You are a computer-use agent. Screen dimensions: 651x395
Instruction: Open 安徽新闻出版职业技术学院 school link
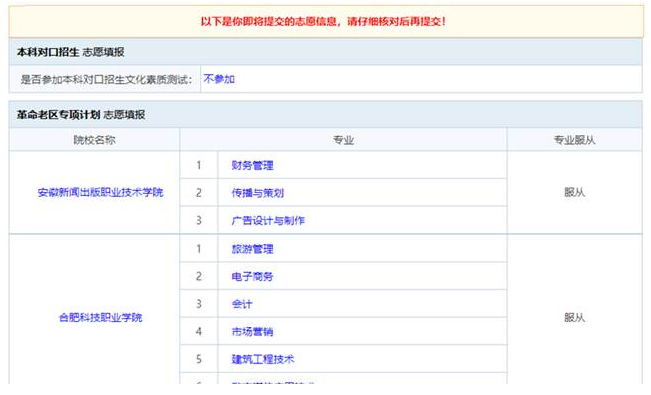tap(100, 193)
